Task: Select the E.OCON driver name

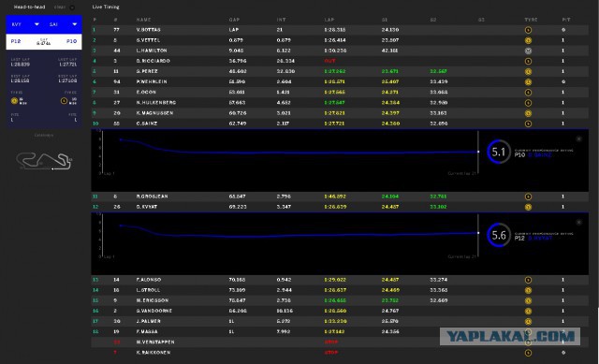Action: [146, 92]
